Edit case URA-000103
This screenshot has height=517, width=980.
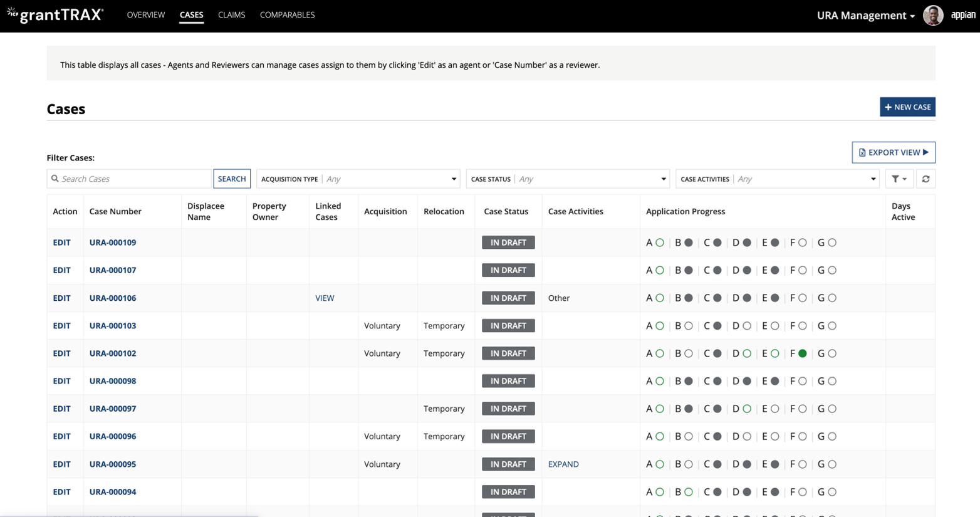[61, 326]
